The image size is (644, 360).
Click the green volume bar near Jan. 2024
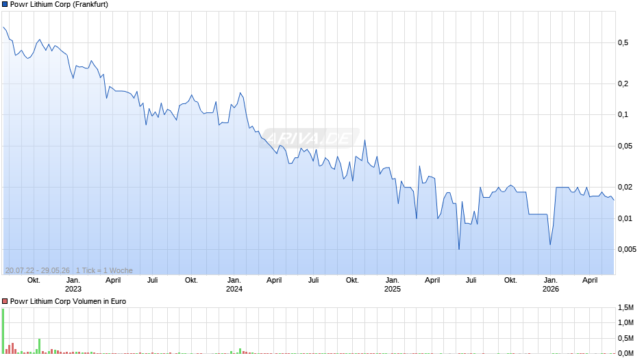click(240, 351)
